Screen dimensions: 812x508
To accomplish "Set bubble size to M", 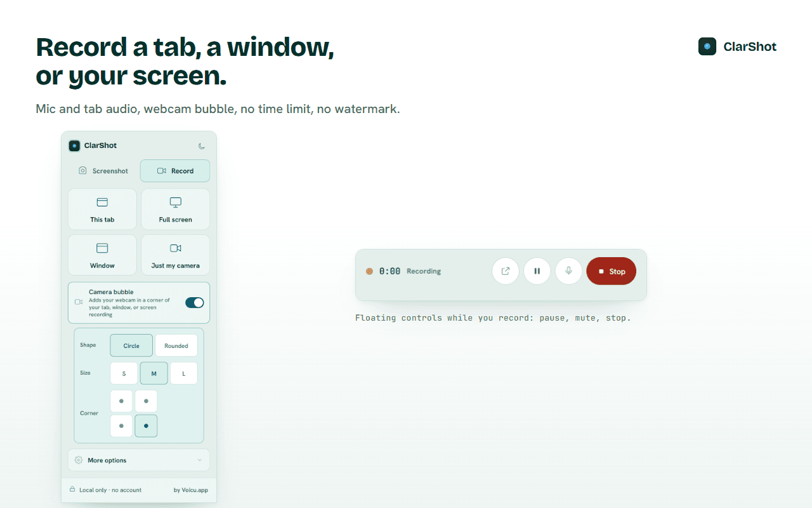I will (154, 373).
